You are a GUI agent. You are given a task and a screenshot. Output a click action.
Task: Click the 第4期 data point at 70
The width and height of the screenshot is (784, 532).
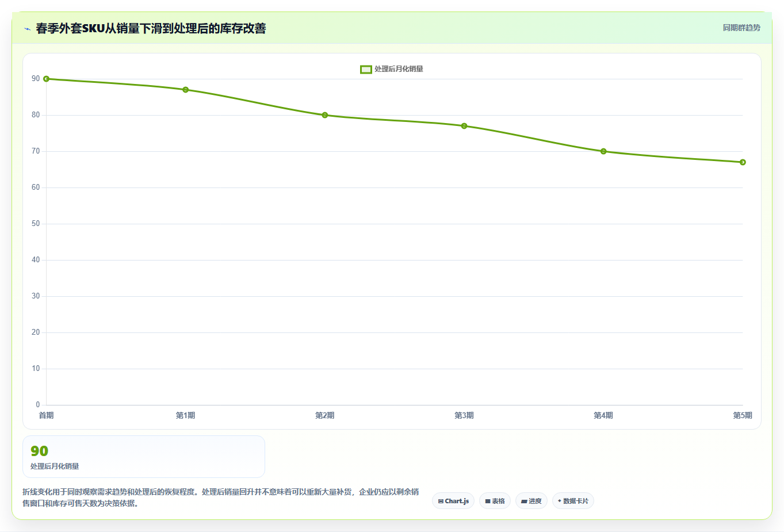click(603, 151)
